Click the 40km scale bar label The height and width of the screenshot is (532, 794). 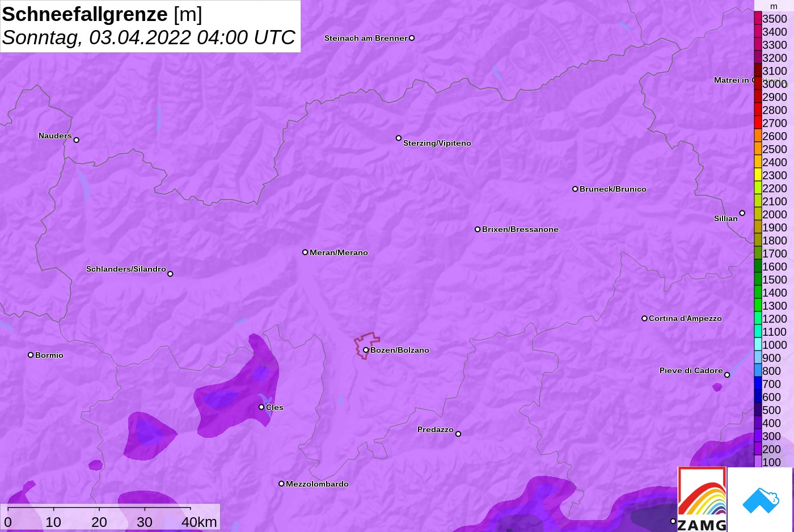[x=199, y=522]
